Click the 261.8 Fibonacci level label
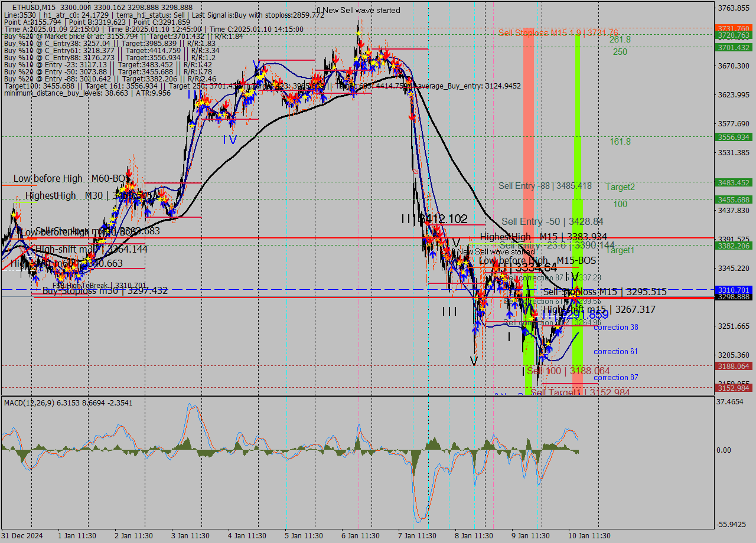This screenshot has width=756, height=543. click(x=620, y=40)
